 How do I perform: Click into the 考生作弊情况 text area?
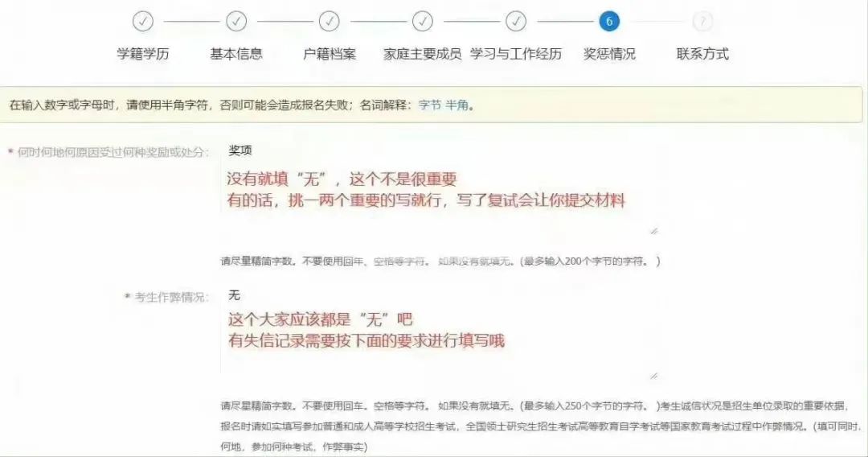point(440,333)
